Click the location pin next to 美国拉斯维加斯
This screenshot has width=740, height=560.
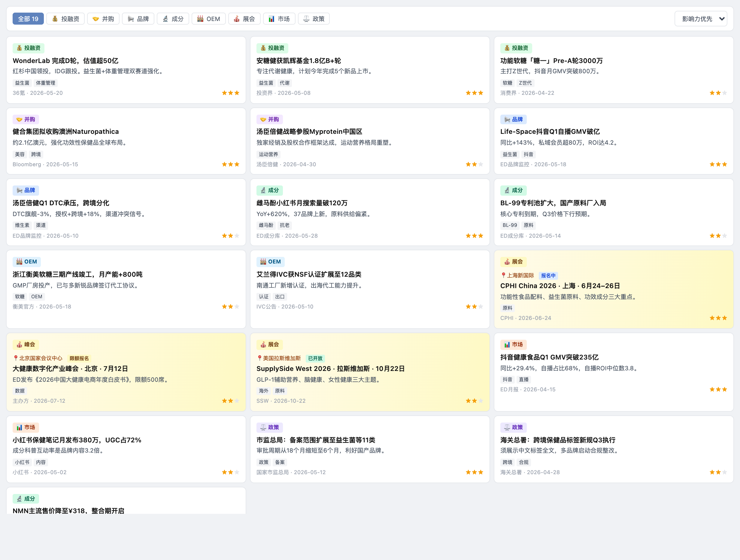(259, 358)
